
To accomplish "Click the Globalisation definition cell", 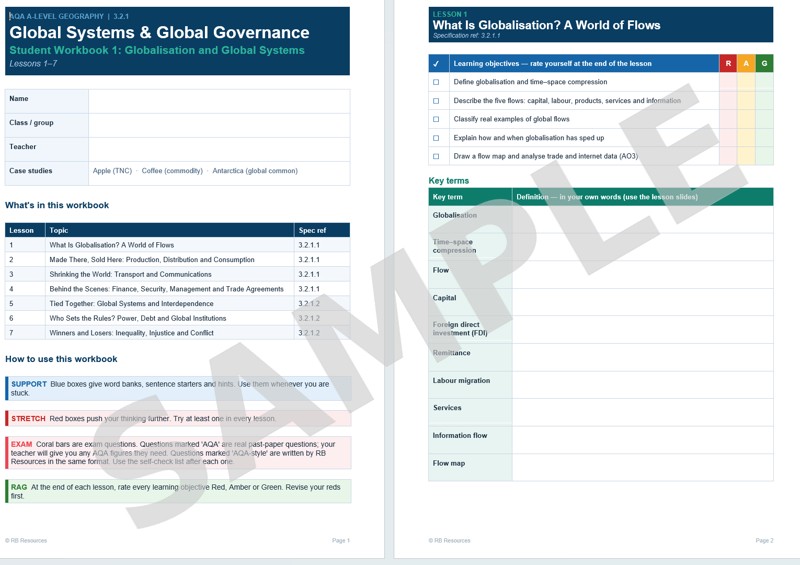I will click(x=643, y=219).
